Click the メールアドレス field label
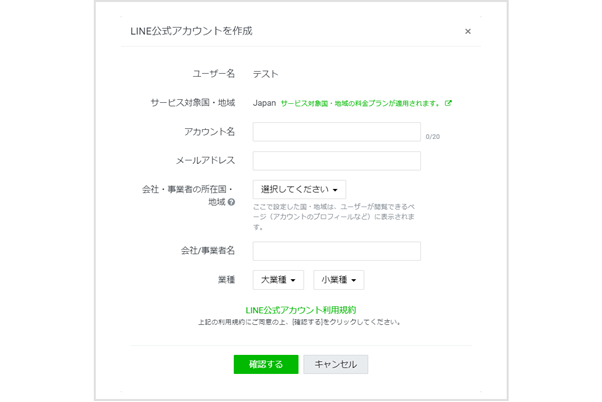602x402 pixels. [205, 160]
